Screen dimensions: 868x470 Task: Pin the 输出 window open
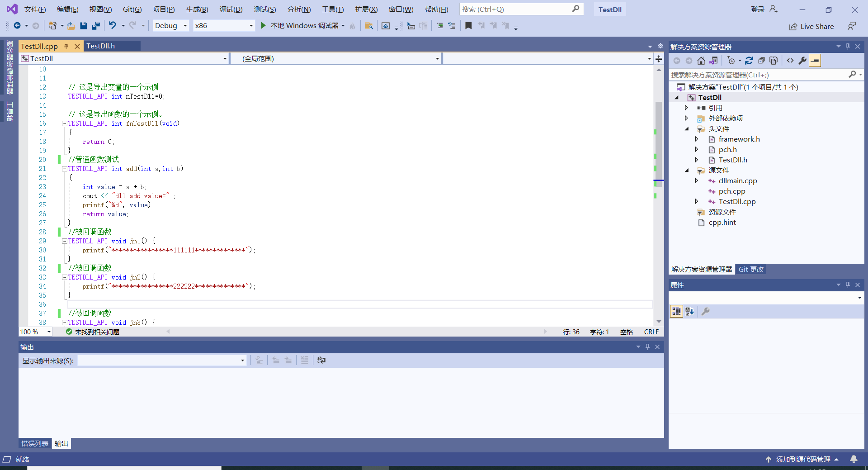[647, 347]
